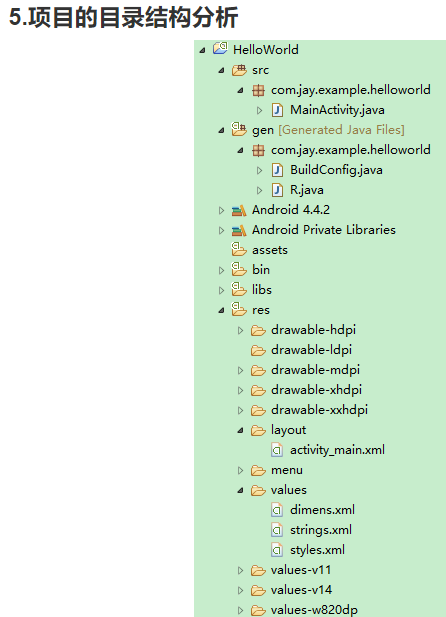
Task: Expand the menu folder arrow
Action: point(241,470)
